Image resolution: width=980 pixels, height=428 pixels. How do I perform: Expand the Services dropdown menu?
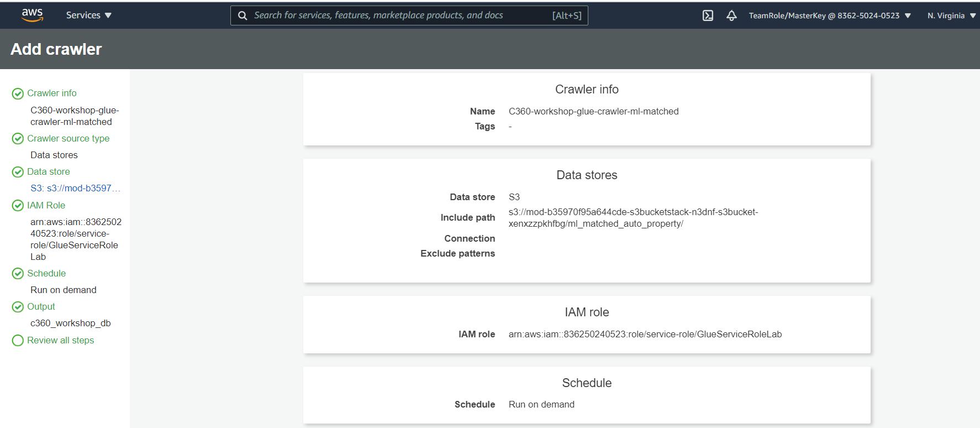point(88,15)
